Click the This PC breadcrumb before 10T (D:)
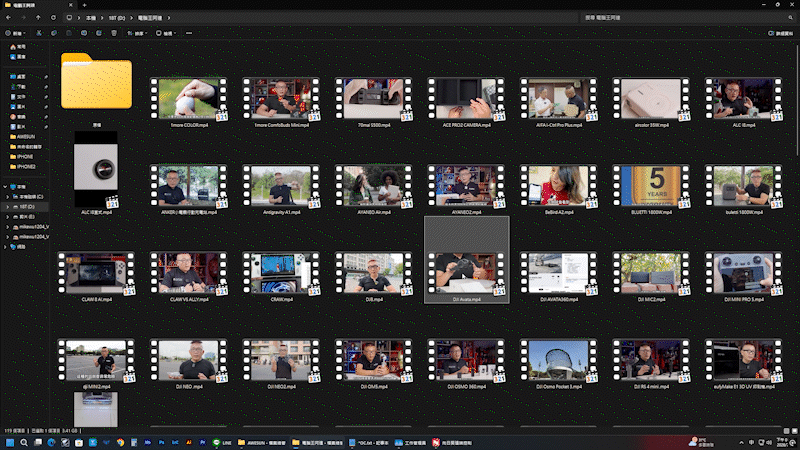800x450 pixels. tap(91, 18)
